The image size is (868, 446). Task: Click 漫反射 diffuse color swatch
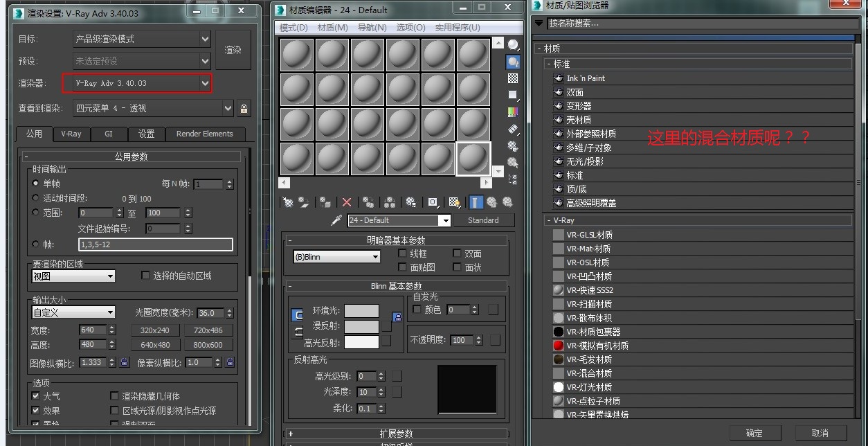(361, 326)
